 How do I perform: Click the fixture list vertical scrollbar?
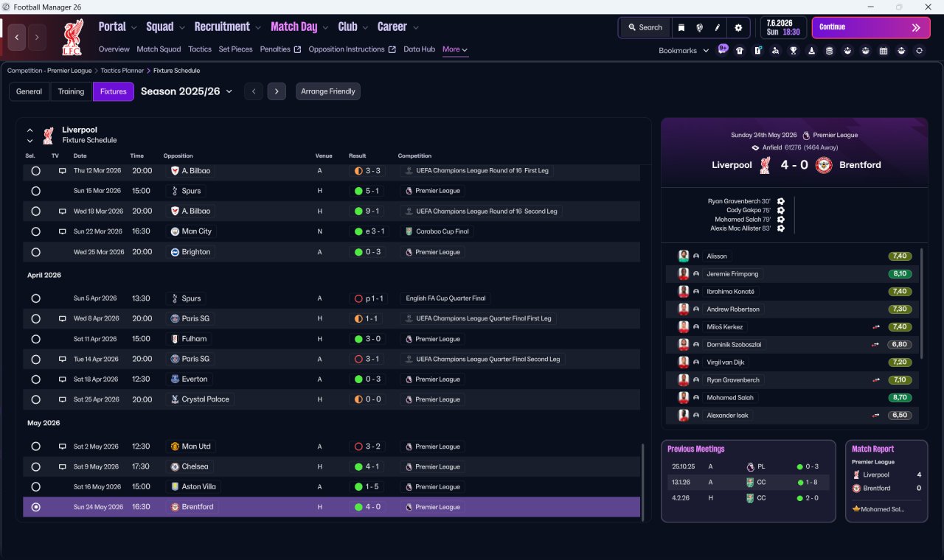tap(643, 480)
